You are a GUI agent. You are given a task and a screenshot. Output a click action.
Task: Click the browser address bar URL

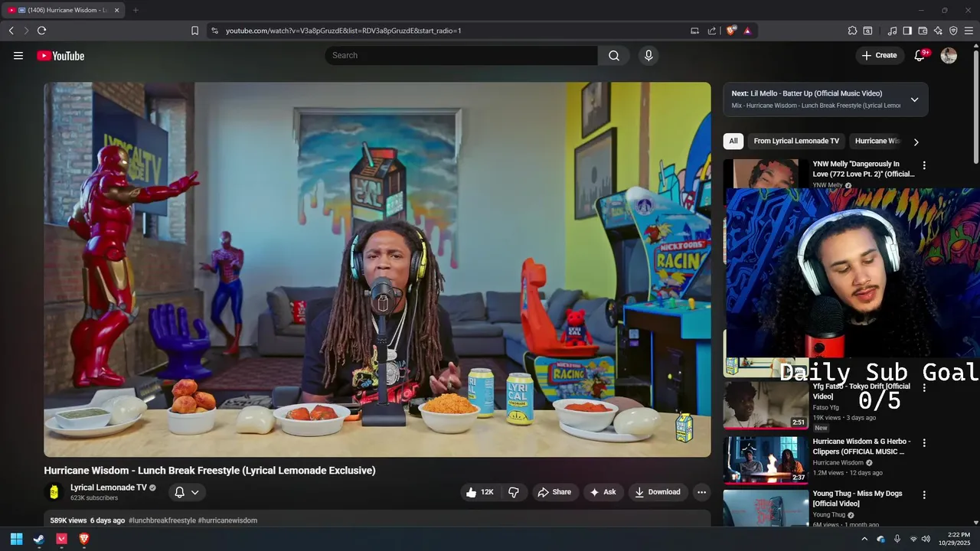coord(344,31)
